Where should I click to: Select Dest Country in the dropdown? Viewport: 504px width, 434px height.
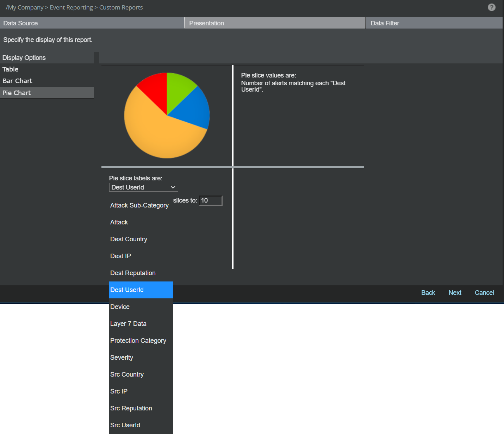click(x=141, y=239)
